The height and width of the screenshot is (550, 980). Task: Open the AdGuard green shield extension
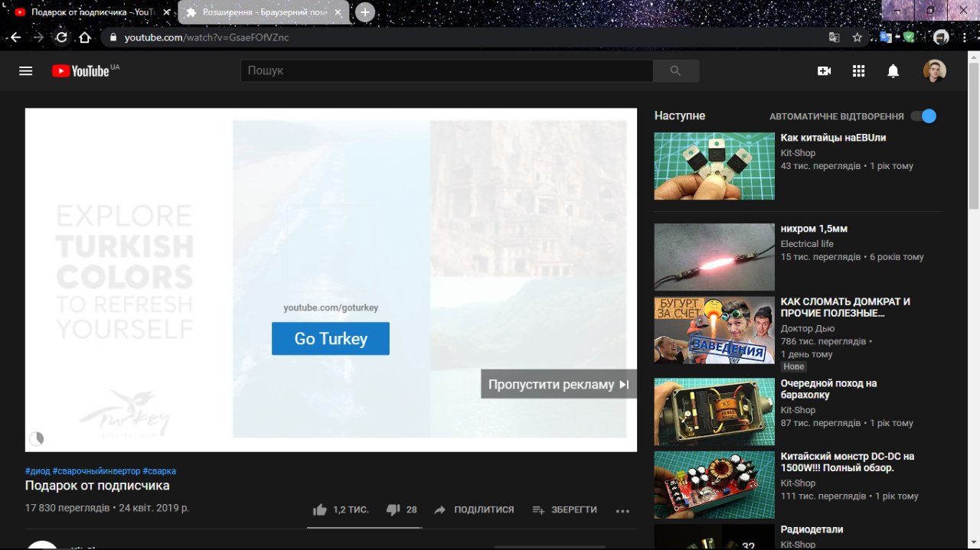click(908, 37)
